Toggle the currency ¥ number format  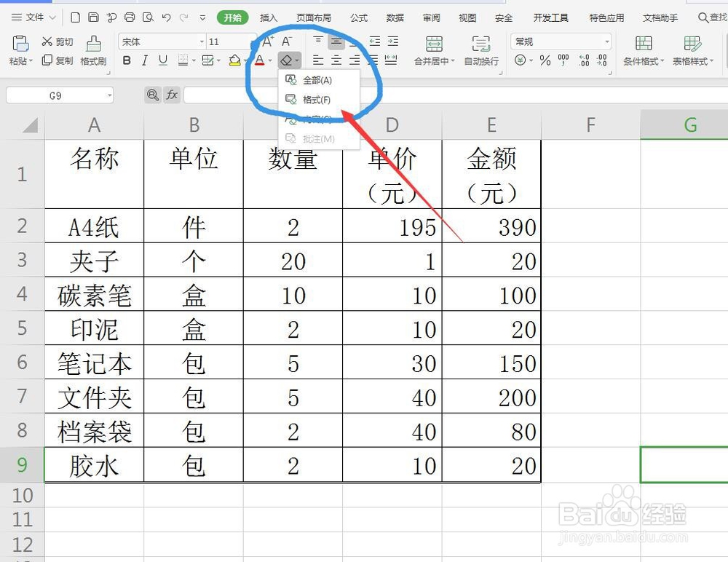tap(521, 61)
